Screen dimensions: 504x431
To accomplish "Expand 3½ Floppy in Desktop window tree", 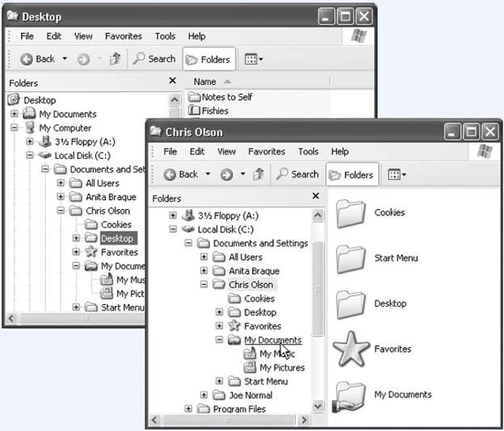I will click(30, 141).
